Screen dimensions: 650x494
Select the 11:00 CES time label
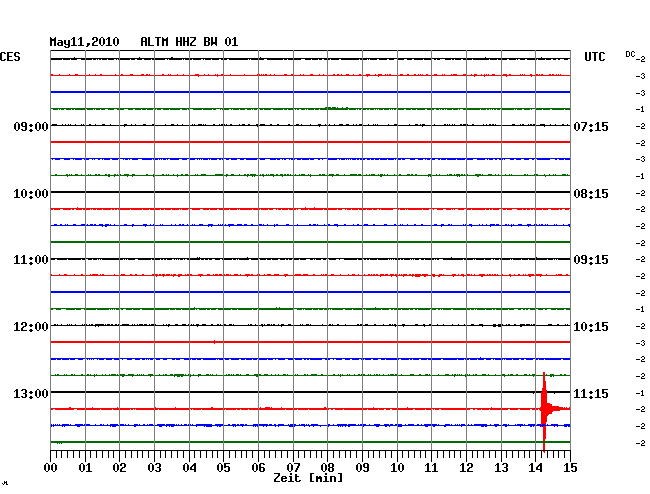(31, 260)
